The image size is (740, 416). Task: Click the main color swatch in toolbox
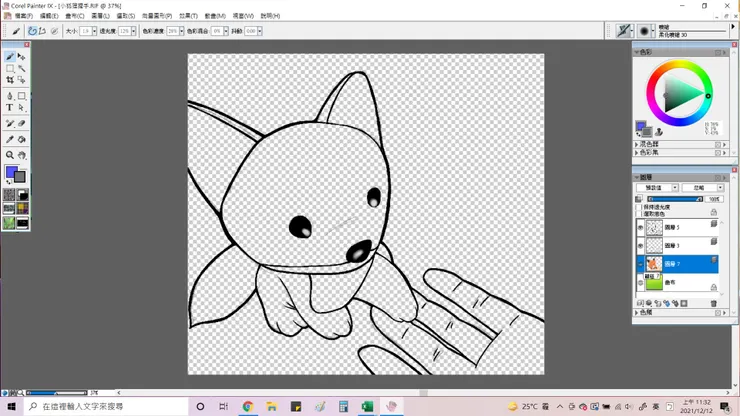pos(10,171)
